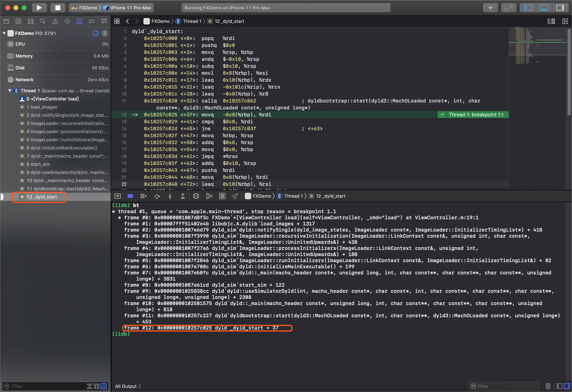Deactivate breakpoints with the blue toggle
This screenshot has height=392, width=572.
tap(131, 196)
